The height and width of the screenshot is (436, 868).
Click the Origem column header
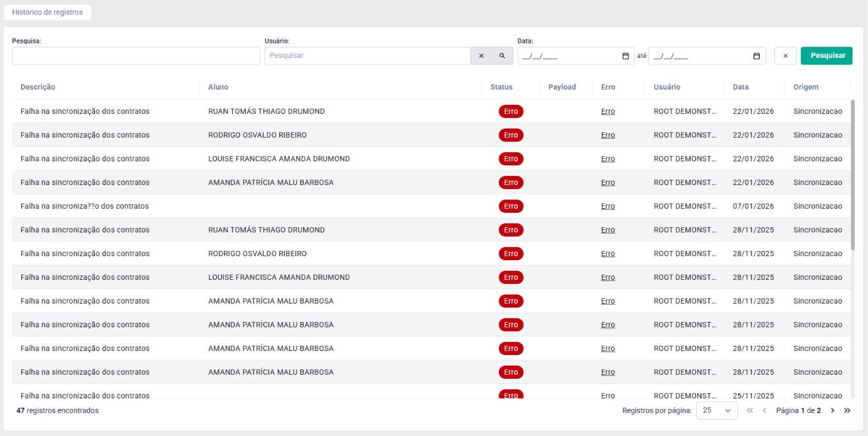806,87
